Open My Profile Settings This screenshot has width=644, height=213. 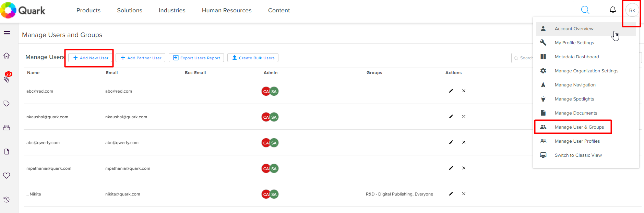pos(586,43)
